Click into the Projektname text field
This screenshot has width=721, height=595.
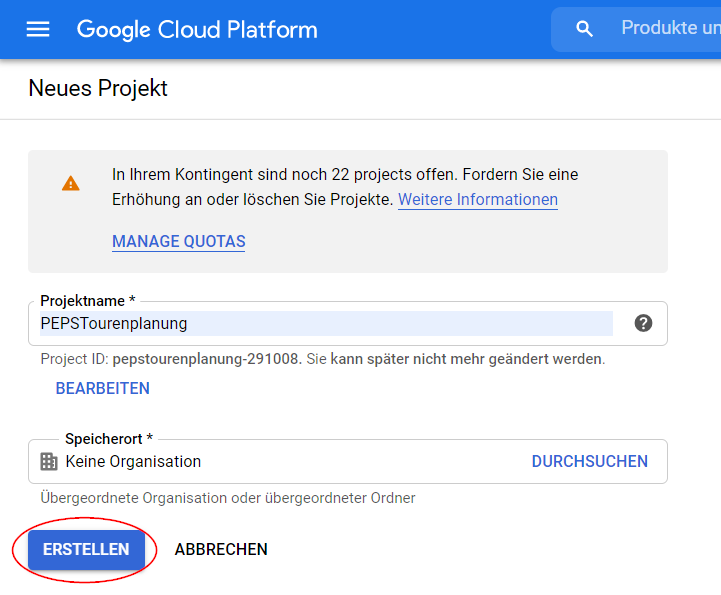[x=325, y=323]
